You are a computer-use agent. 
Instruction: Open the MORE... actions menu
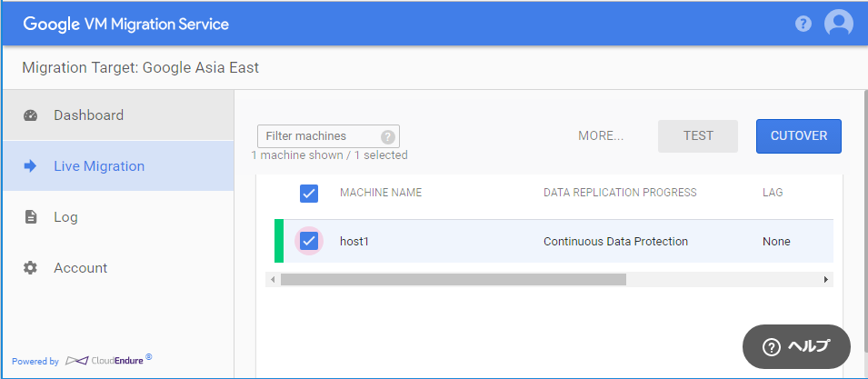(x=601, y=136)
